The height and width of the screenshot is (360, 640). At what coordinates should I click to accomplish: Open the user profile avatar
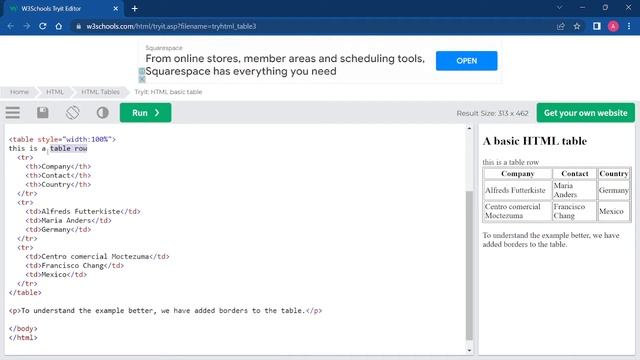pyautogui.click(x=613, y=26)
